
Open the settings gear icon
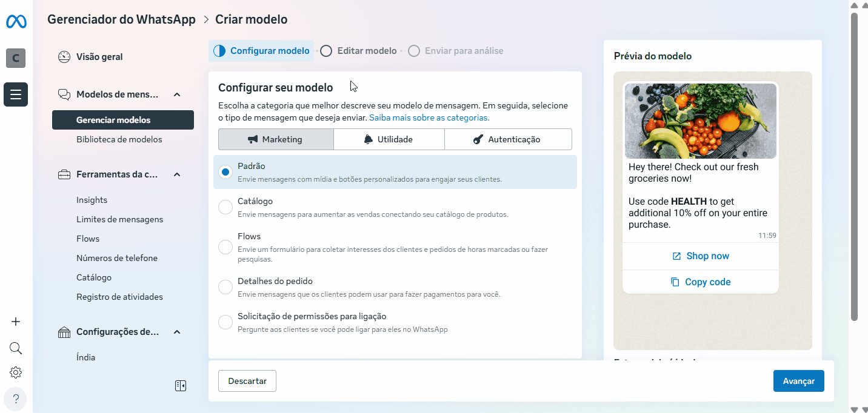click(16, 372)
